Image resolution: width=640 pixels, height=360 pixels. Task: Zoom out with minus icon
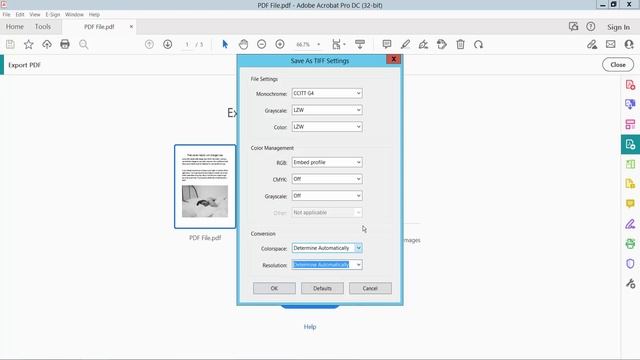262,44
